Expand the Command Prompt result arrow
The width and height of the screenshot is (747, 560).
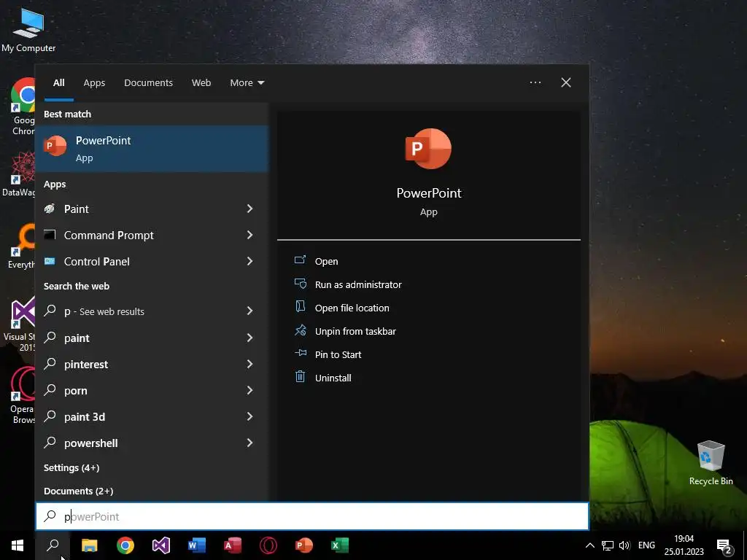[x=249, y=235]
